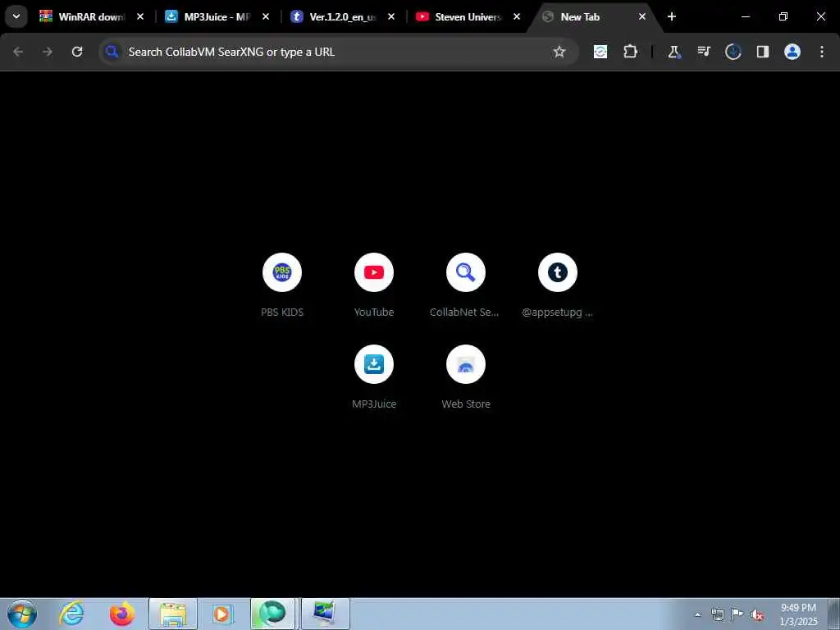Bookmark this tab with the star
The height and width of the screenshot is (630, 840).
pyautogui.click(x=559, y=52)
